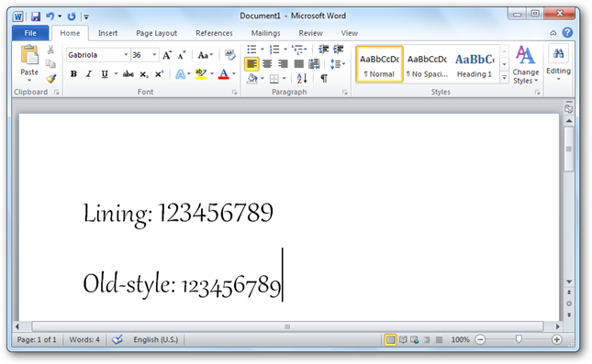Click the yellow text highlight color
Image resolution: width=592 pixels, height=364 pixels.
click(201, 74)
